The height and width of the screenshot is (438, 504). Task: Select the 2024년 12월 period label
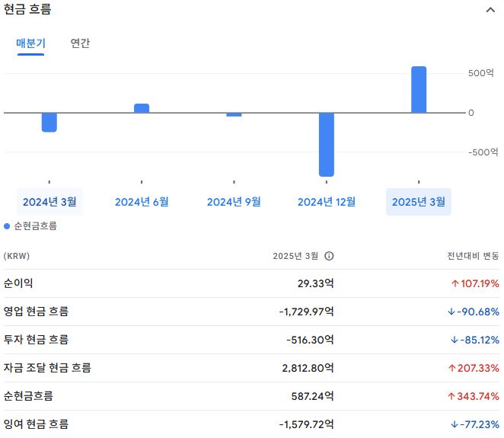tap(327, 202)
